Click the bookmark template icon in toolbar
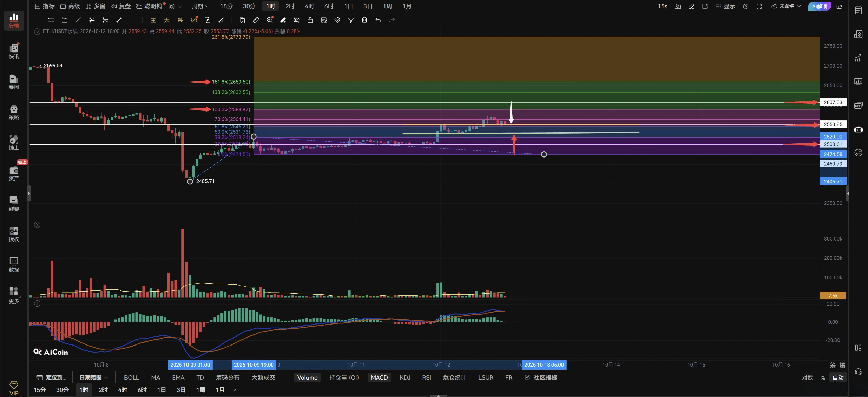 [x=242, y=20]
